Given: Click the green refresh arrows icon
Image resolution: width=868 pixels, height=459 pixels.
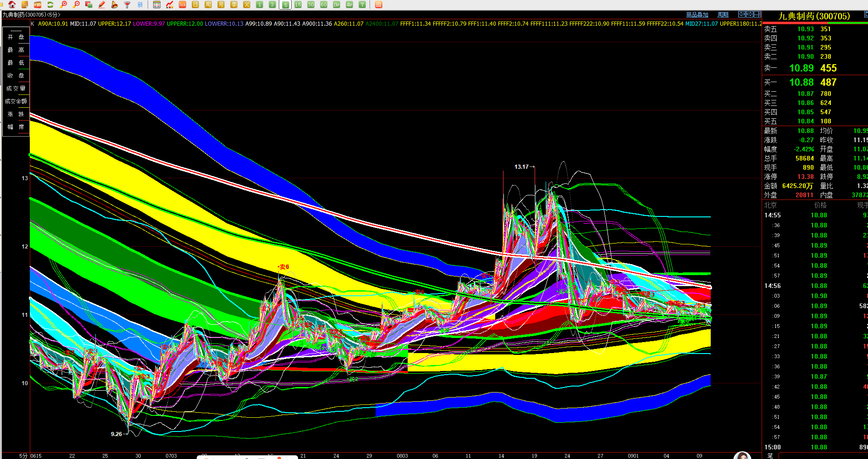Looking at the screenshot, I should [50, 5].
